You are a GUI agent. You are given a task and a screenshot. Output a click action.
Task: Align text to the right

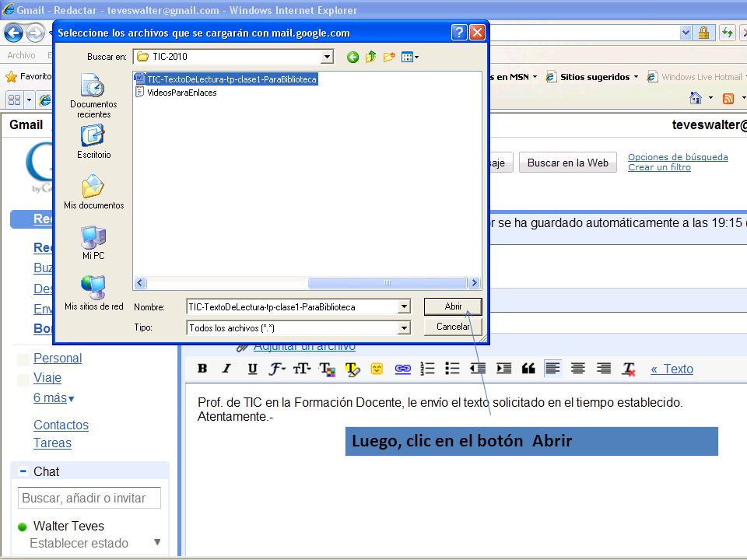(x=604, y=369)
